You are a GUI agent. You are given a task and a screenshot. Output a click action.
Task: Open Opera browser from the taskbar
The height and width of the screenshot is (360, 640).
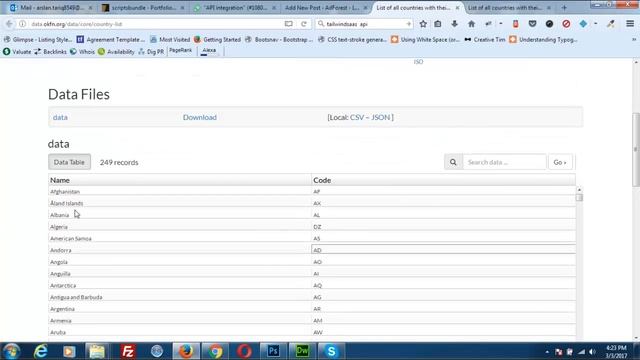[x=244, y=351]
